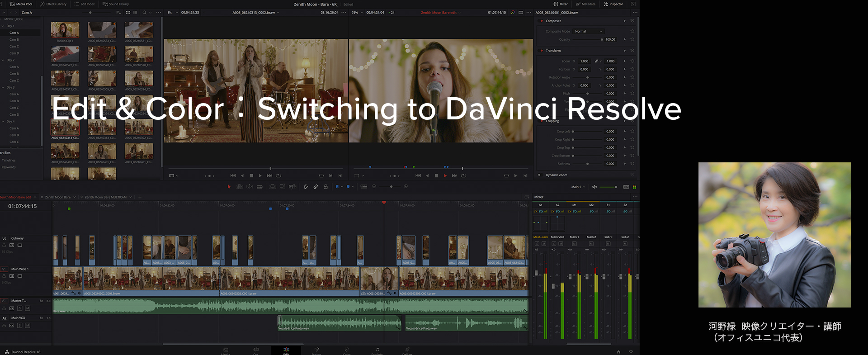868x355 pixels.
Task: Open the marker color dropdown arrow
Action: click(x=353, y=187)
